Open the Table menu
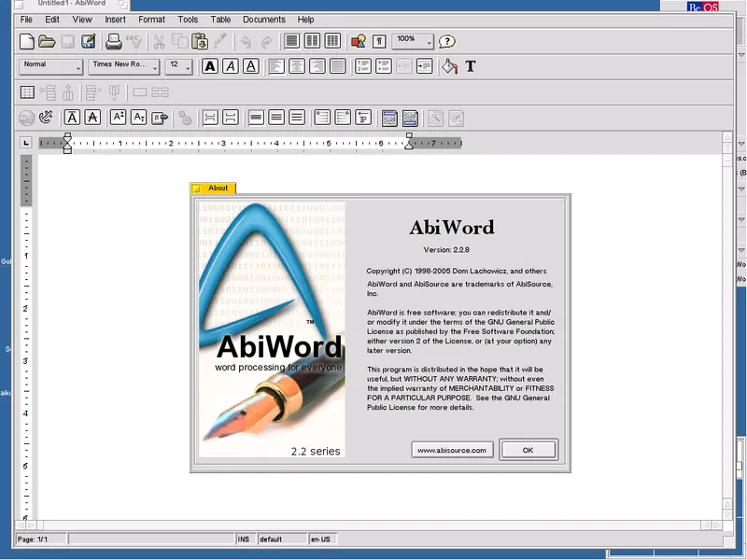 [x=220, y=20]
